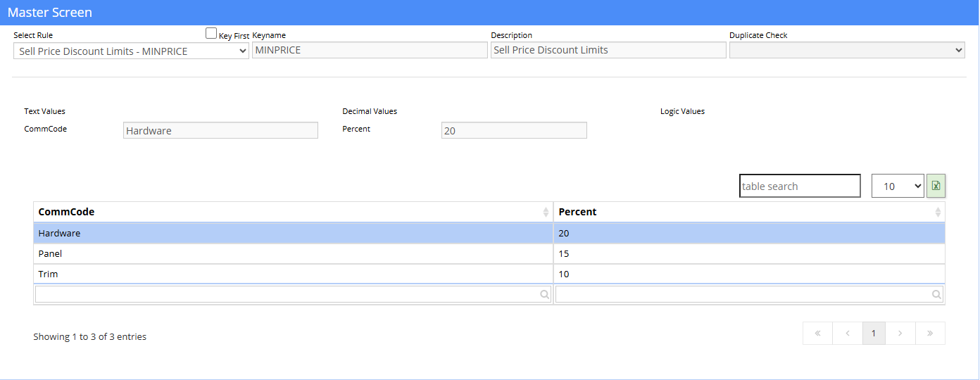Click the magnifier in the CommCode filter box
The image size is (980, 380).
click(x=545, y=295)
